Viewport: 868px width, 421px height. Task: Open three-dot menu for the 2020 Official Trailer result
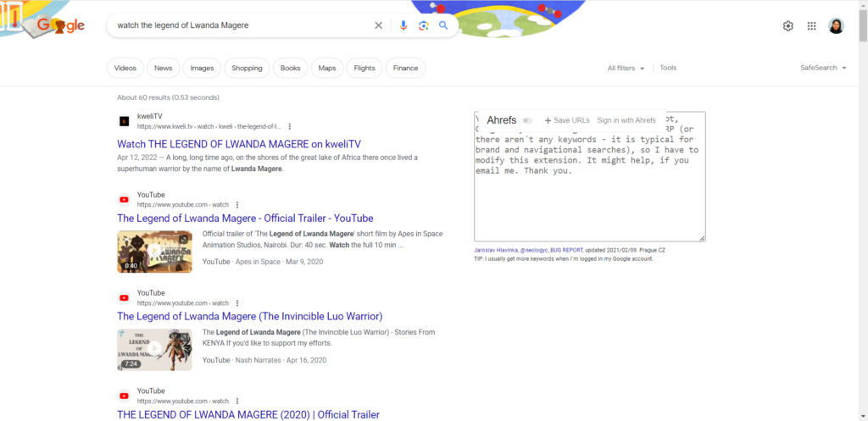coord(237,401)
